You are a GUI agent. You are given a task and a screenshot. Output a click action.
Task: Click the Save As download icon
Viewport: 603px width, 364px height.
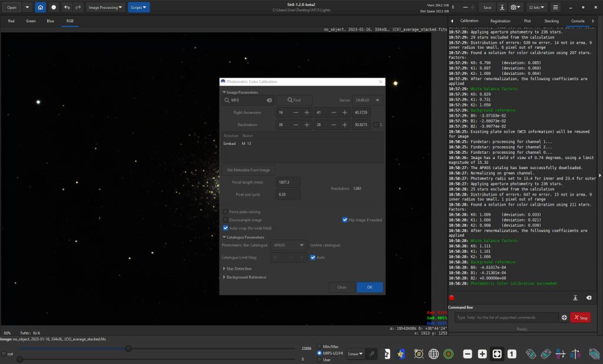(502, 8)
